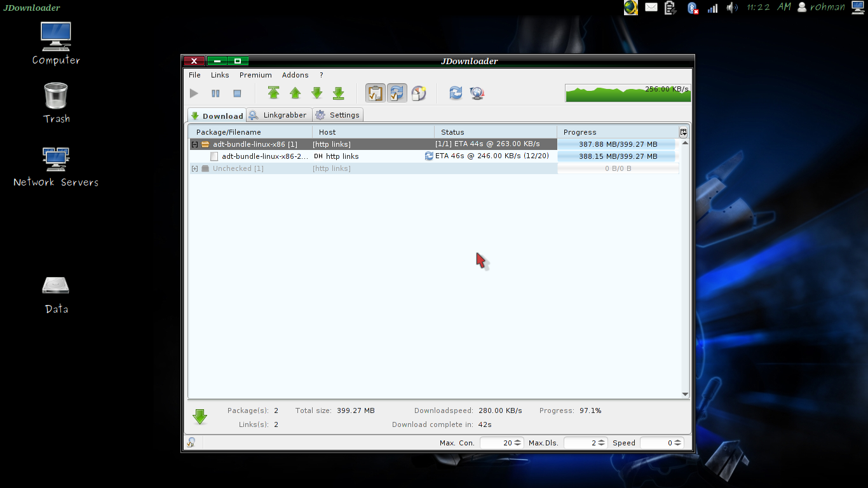Adjust the Speed limit spinner
The width and height of the screenshot is (868, 488).
[x=662, y=443]
